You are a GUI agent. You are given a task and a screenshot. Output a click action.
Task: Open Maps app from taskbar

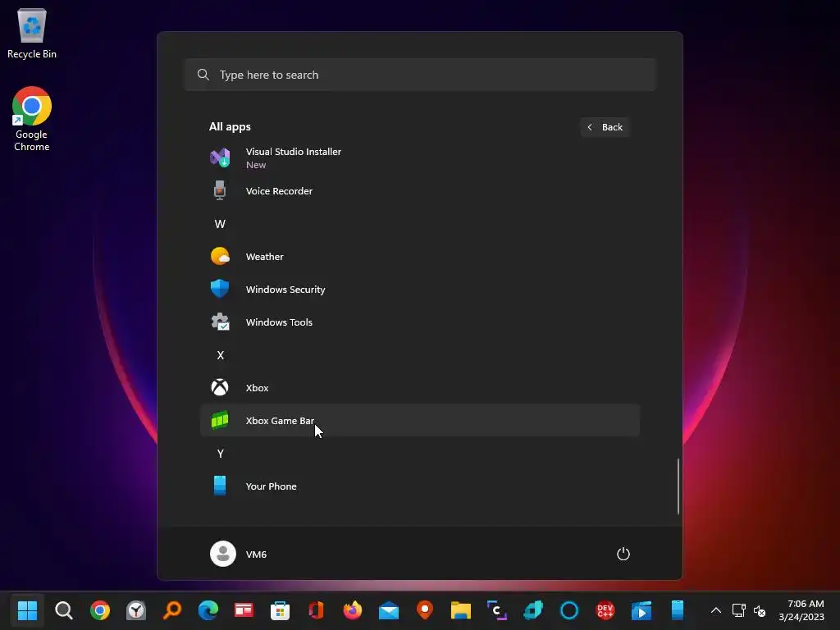coord(425,610)
